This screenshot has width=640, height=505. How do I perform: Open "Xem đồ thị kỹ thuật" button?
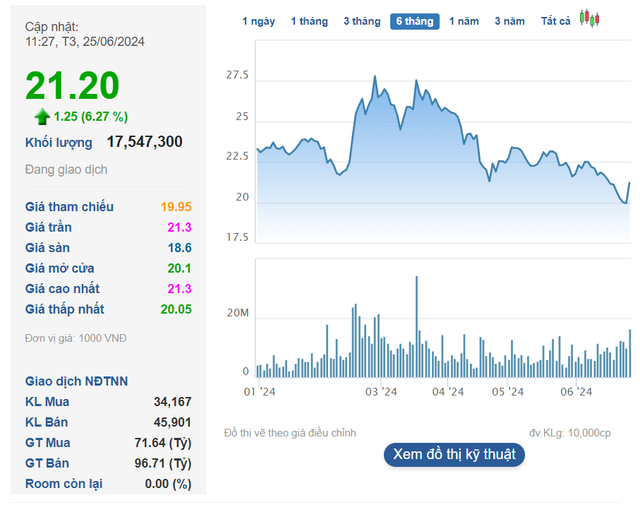click(x=453, y=454)
